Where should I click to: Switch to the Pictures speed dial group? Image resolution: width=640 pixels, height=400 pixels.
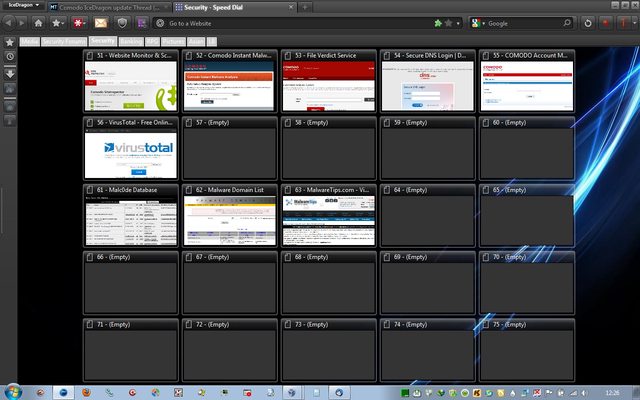tap(173, 41)
